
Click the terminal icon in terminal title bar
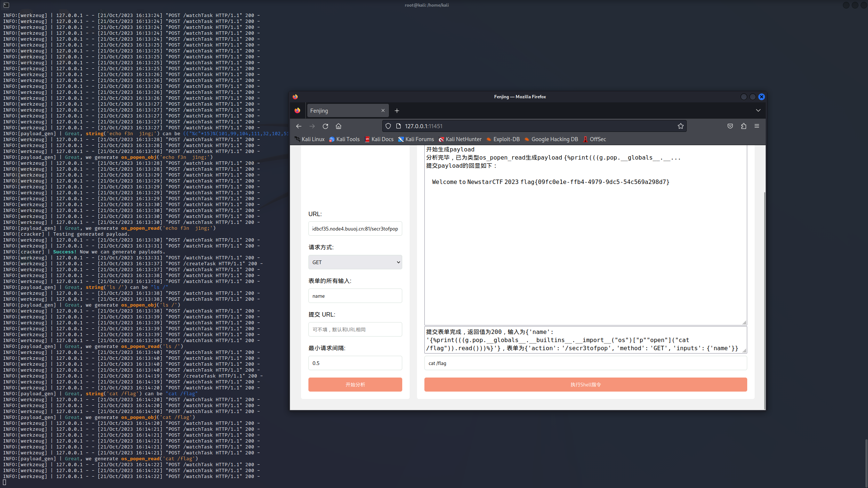[x=6, y=5]
